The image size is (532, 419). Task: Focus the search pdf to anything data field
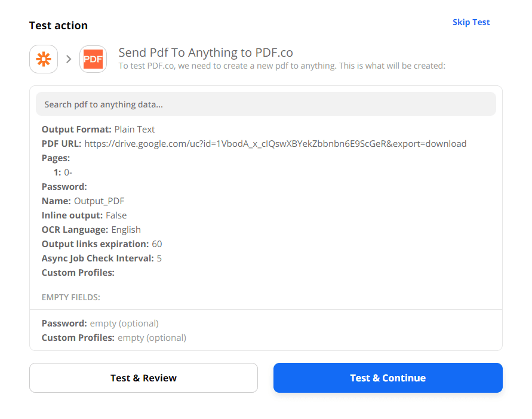tap(266, 104)
